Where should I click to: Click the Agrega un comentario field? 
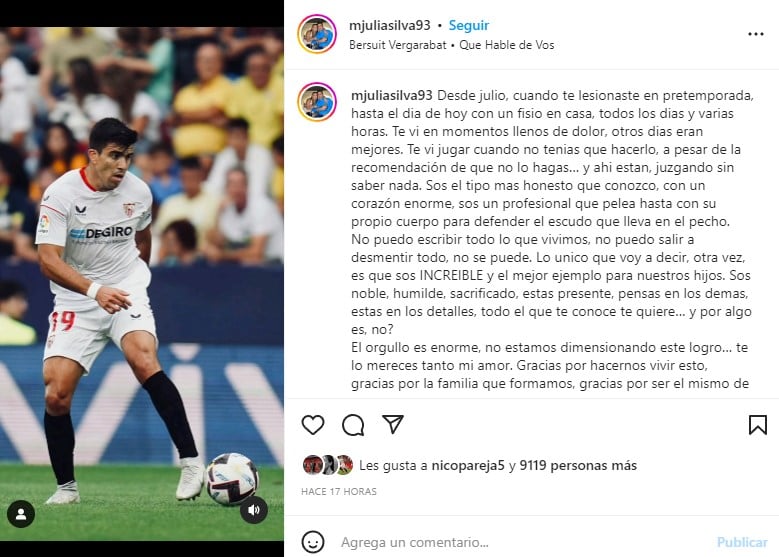522,542
